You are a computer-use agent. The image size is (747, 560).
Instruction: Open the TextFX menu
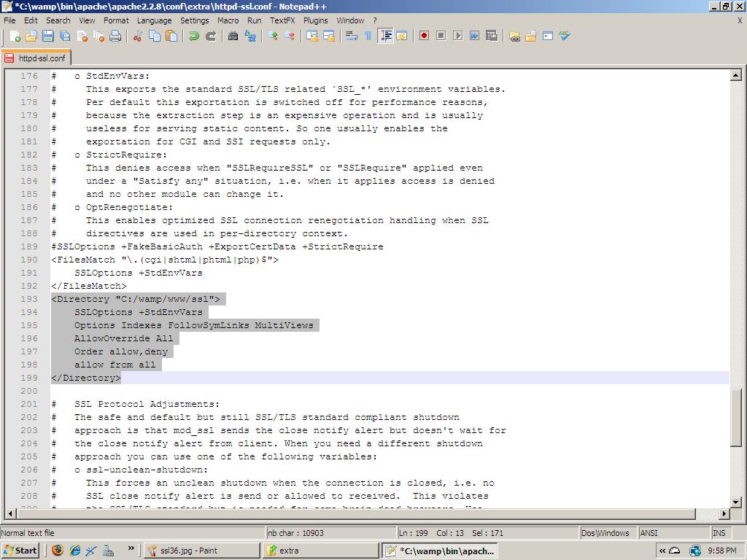click(x=282, y=20)
